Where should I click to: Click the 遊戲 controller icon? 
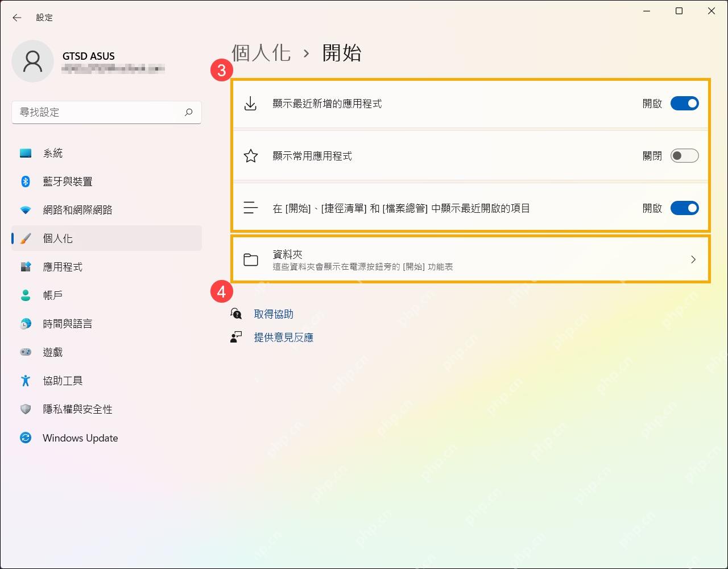coord(26,352)
